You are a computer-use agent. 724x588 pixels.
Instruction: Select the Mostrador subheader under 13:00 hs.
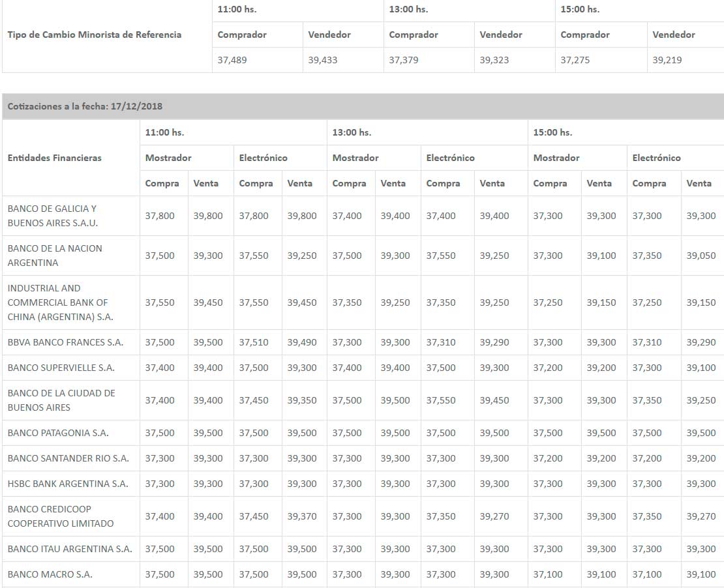click(x=354, y=158)
